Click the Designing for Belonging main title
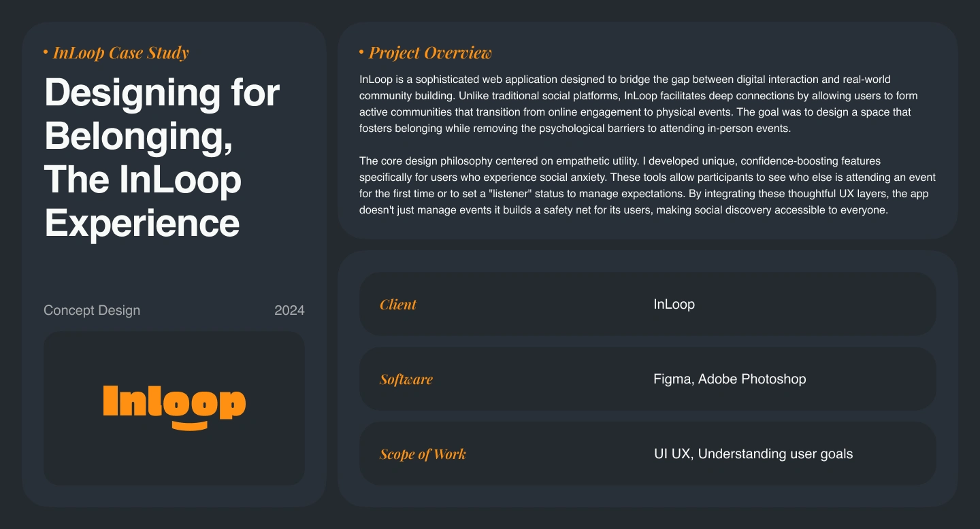980x529 pixels. click(162, 157)
